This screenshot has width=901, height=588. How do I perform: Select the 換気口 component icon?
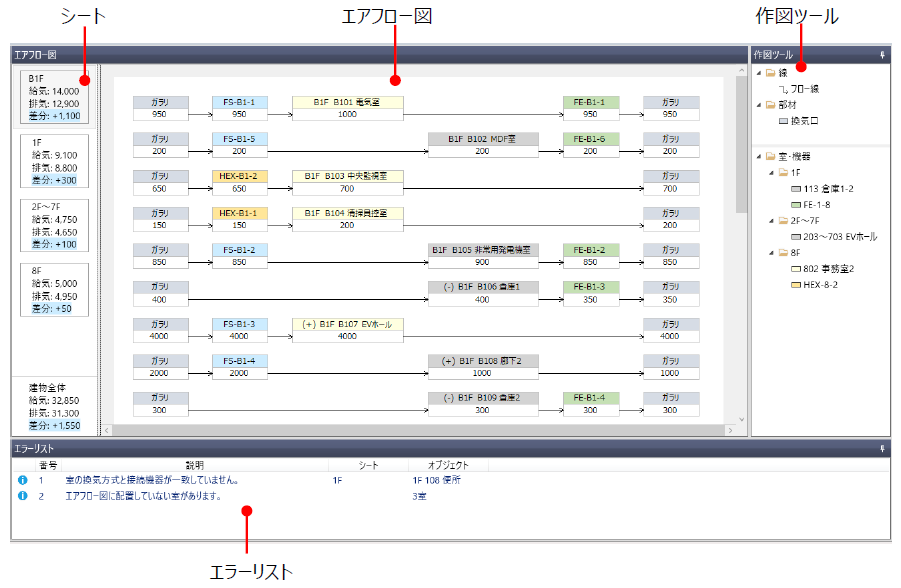(783, 121)
